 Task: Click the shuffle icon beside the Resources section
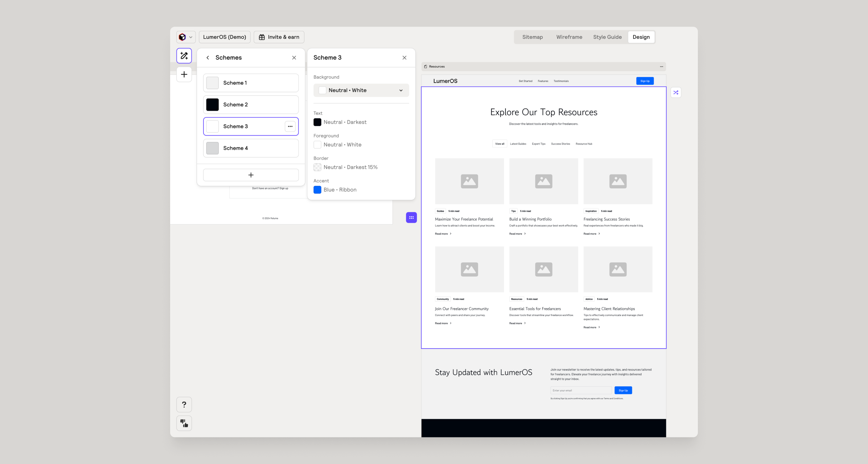pos(676,92)
